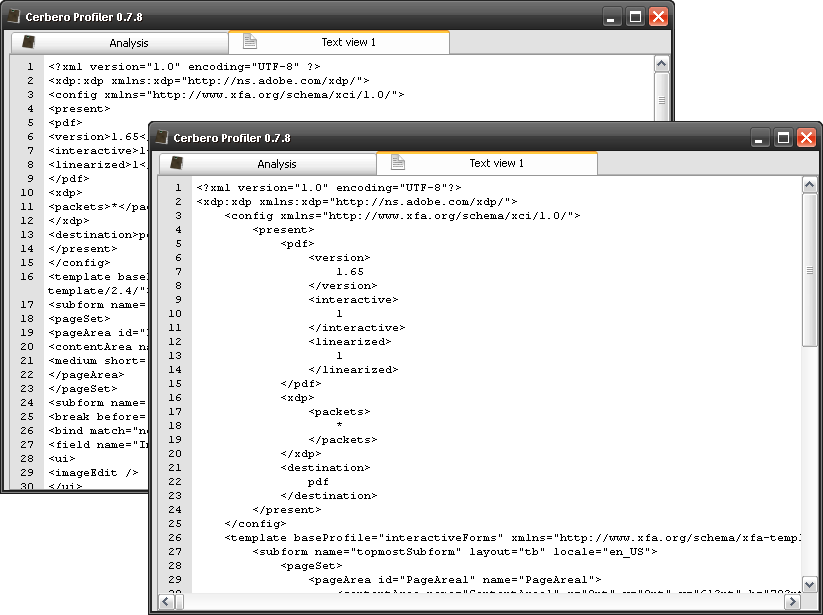Screen dimensions: 823x615
Task: Click the <linearized> line in front window
Action: click(350, 342)
